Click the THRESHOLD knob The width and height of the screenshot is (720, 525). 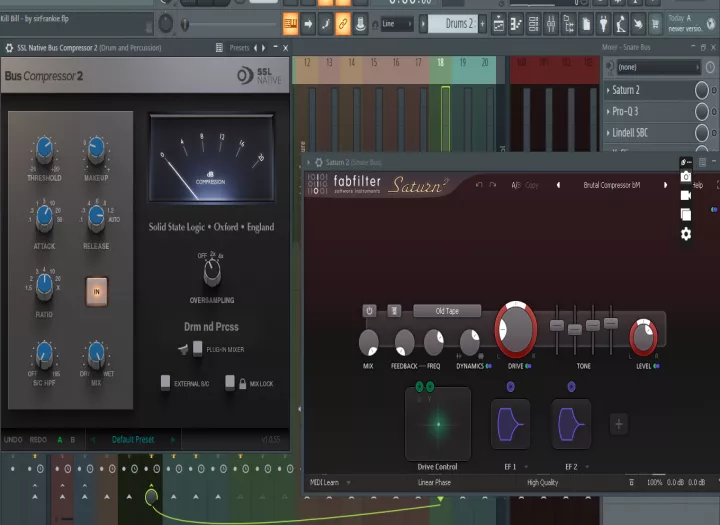pyautogui.click(x=45, y=149)
